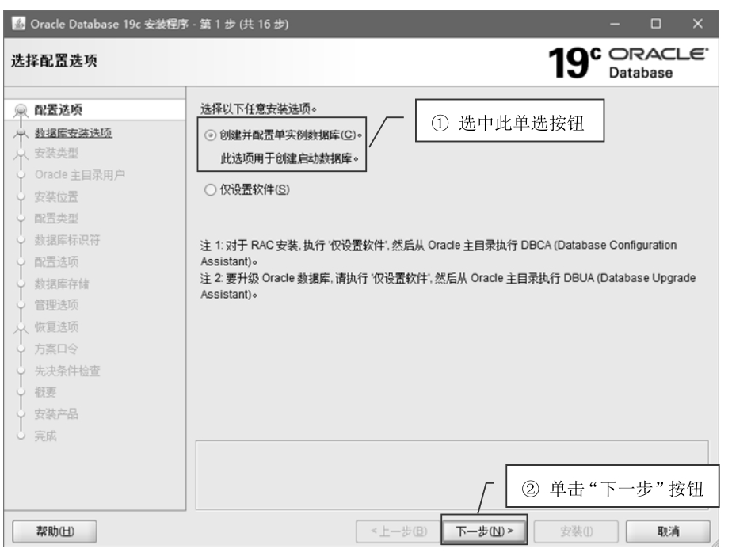Close the Oracle installer window
Screen dimensions: 732x560
697,24
